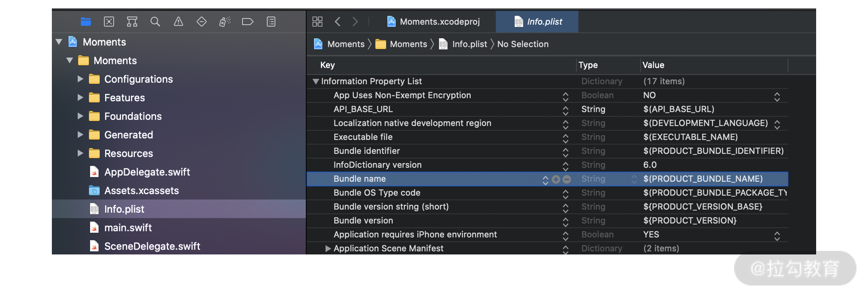The image size is (868, 297).
Task: Open the Symbol navigator
Action: point(132,22)
